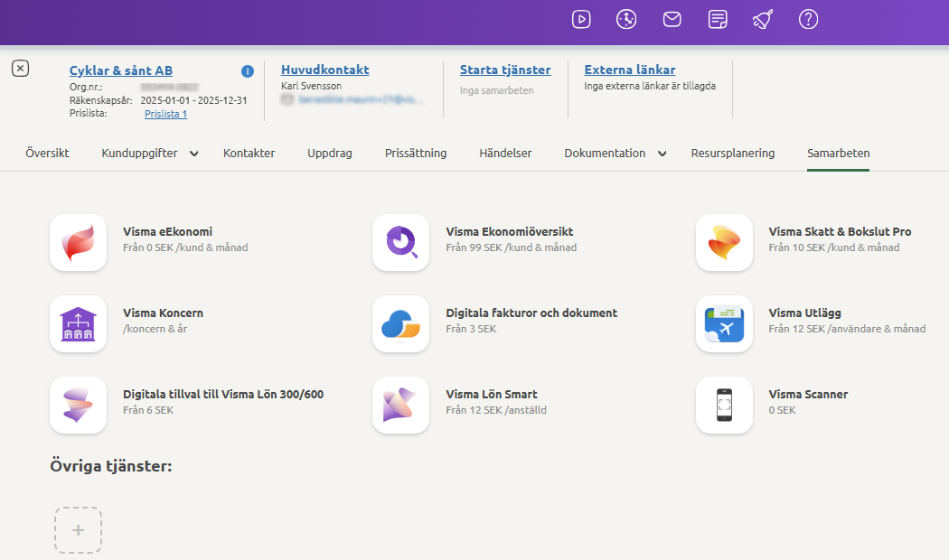
Task: Open the video play icon in header
Action: [581, 19]
